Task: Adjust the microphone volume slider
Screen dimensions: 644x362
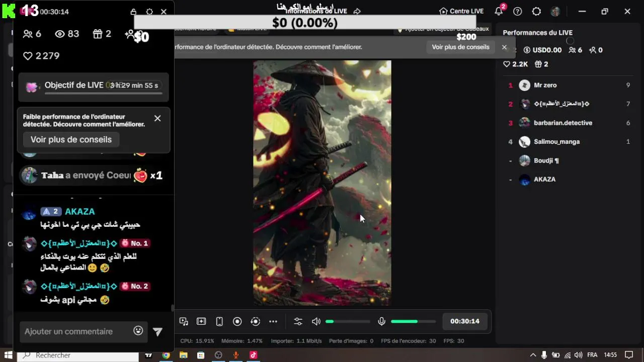Action: [413, 321]
